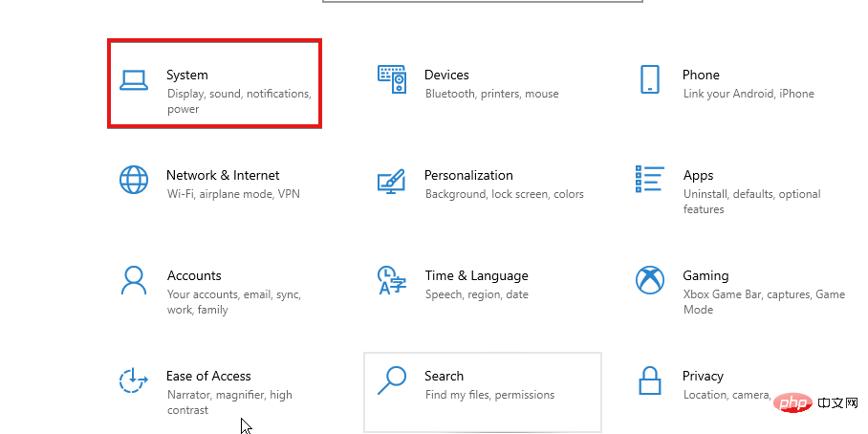This screenshot has width=868, height=434.
Task: Click 'Your accounts, email, sync, work, family' text
Action: (233, 302)
